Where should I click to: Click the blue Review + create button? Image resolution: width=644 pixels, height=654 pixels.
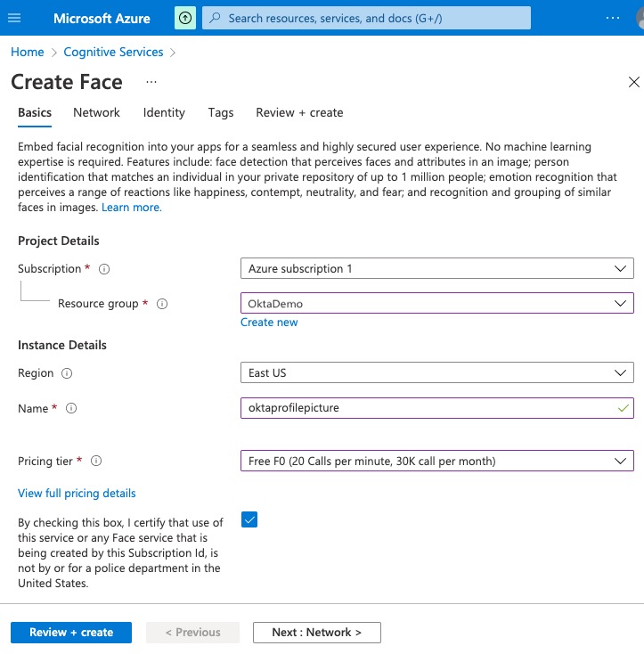pyautogui.click(x=71, y=633)
